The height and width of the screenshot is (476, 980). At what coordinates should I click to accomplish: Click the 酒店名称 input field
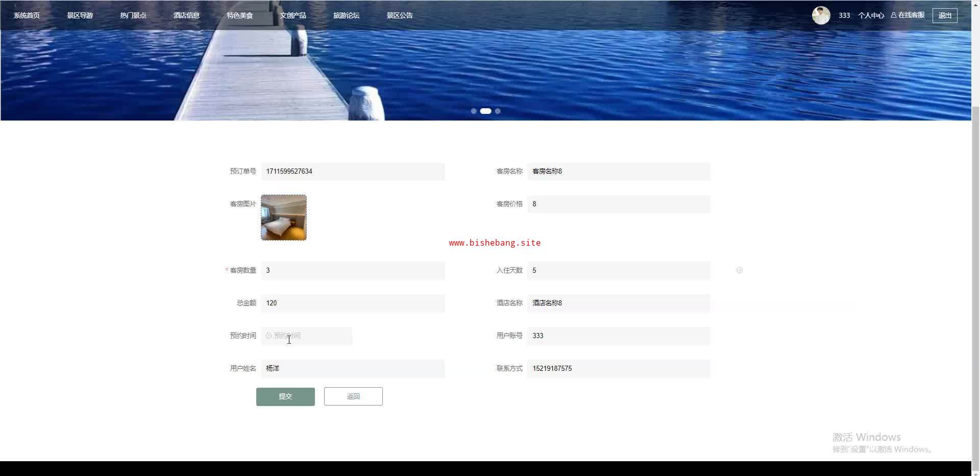tap(619, 303)
